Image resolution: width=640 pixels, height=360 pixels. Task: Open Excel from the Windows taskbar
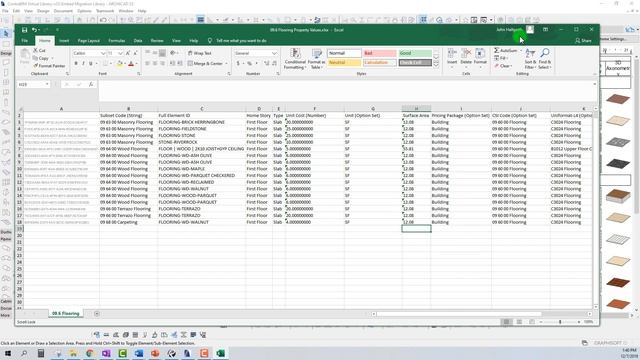click(x=220, y=353)
